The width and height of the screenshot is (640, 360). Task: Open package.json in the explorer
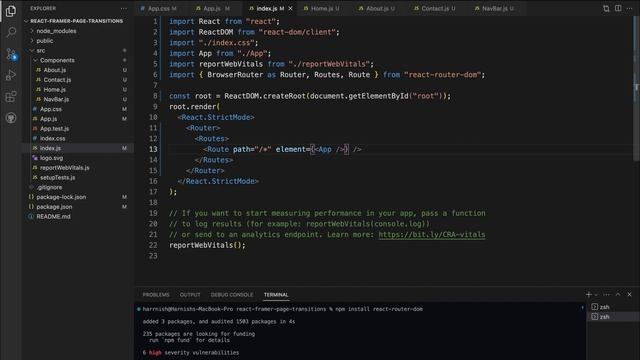(x=54, y=207)
